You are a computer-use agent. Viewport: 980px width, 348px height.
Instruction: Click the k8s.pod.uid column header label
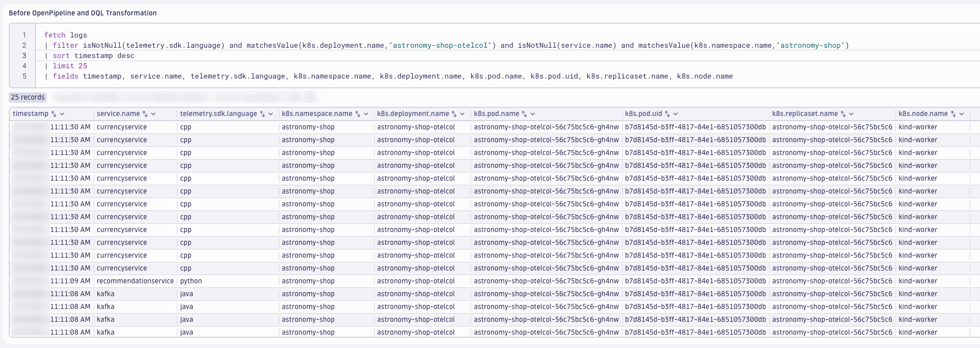point(643,114)
